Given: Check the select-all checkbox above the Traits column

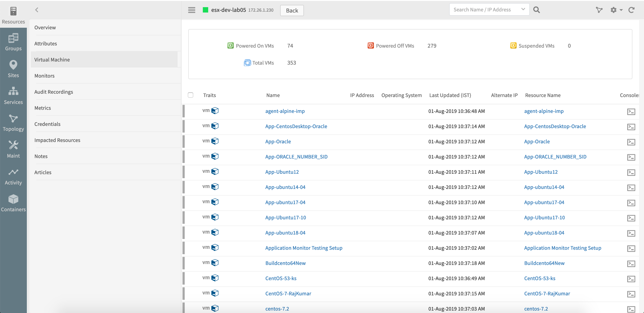Looking at the screenshot, I should coord(191,95).
